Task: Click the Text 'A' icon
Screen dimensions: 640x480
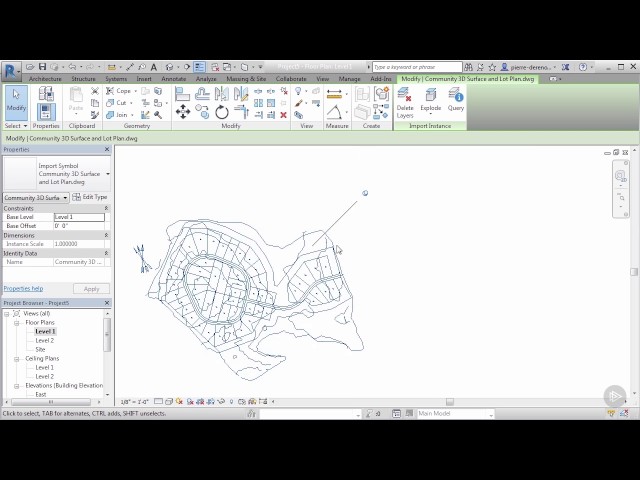Action: pos(153,67)
